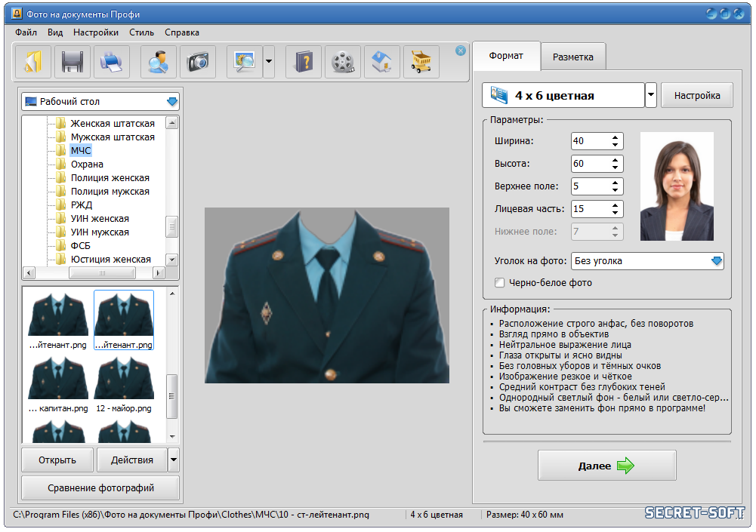The width and height of the screenshot is (756, 532).
Task: Click status bar Размер: 40 x 60 мм
Action: [x=525, y=515]
